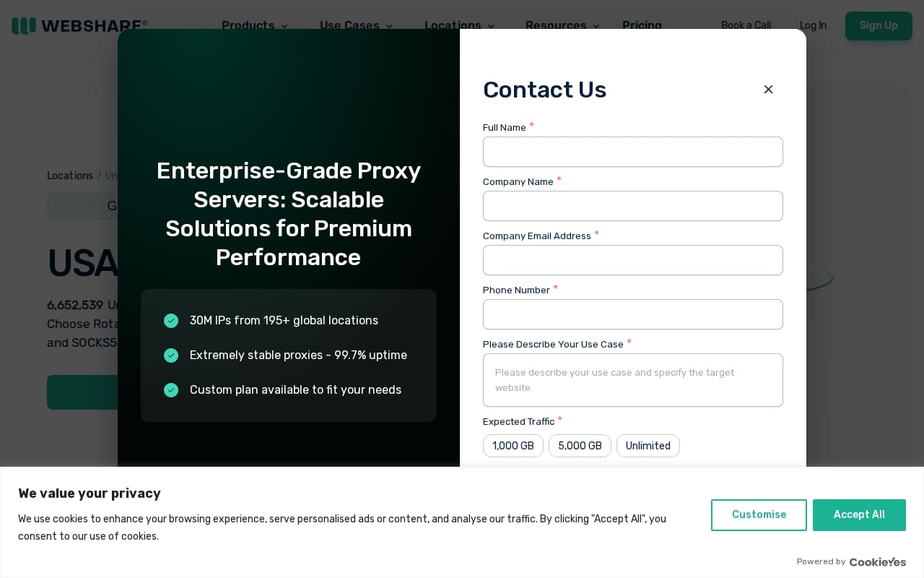Select the 5,000 GB traffic option
This screenshot has width=924, height=578.
tap(580, 446)
